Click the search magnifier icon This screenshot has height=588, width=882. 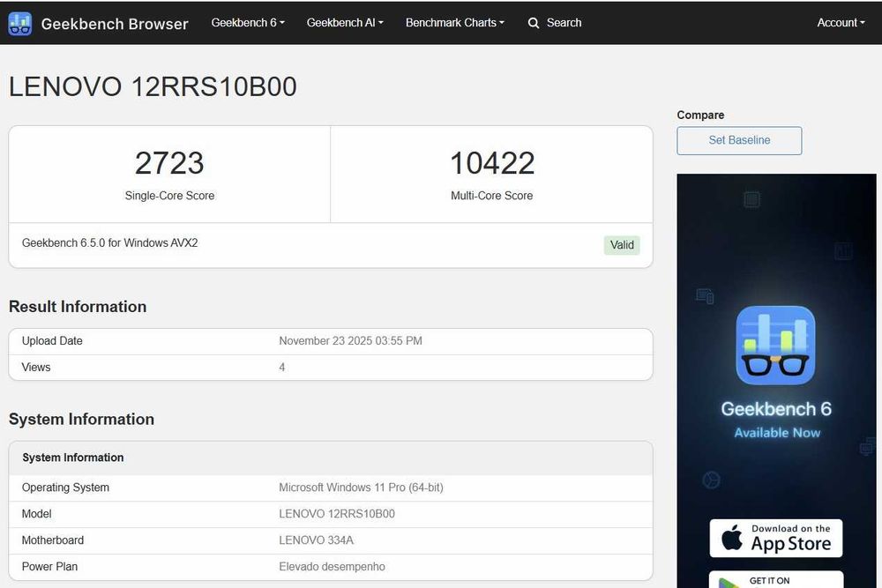point(534,23)
